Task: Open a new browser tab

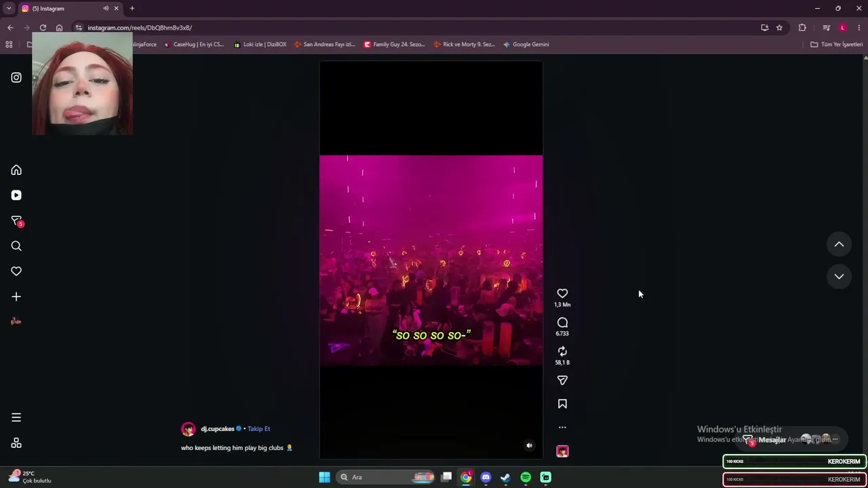Action: coord(132,8)
